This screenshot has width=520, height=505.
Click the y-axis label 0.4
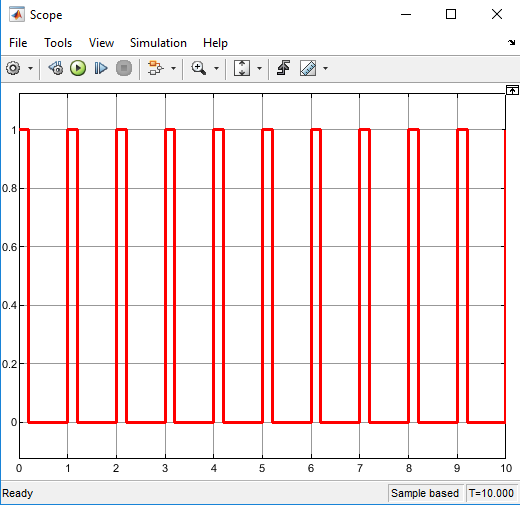click(x=10, y=305)
